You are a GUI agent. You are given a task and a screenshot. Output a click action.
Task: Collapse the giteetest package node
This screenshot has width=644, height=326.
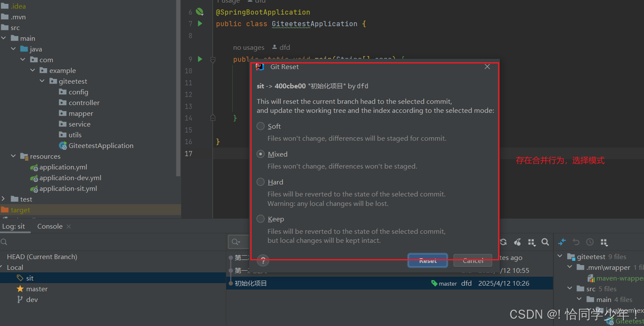coord(43,81)
